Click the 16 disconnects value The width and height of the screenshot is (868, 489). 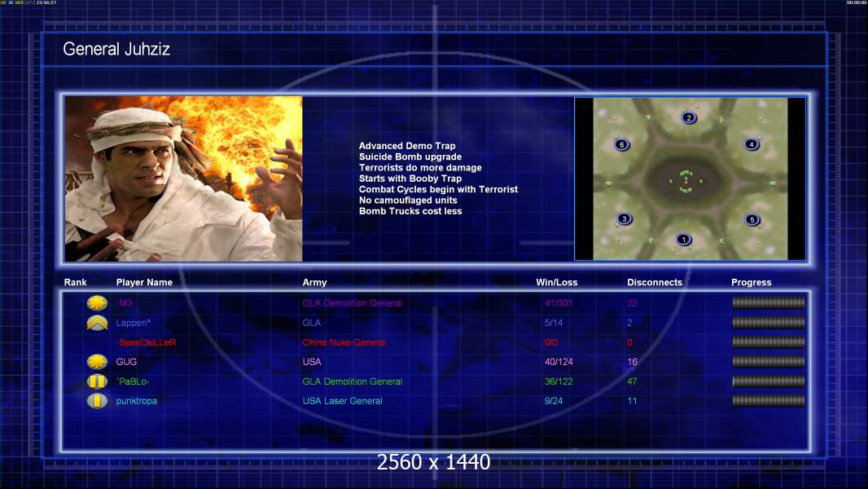tap(632, 362)
